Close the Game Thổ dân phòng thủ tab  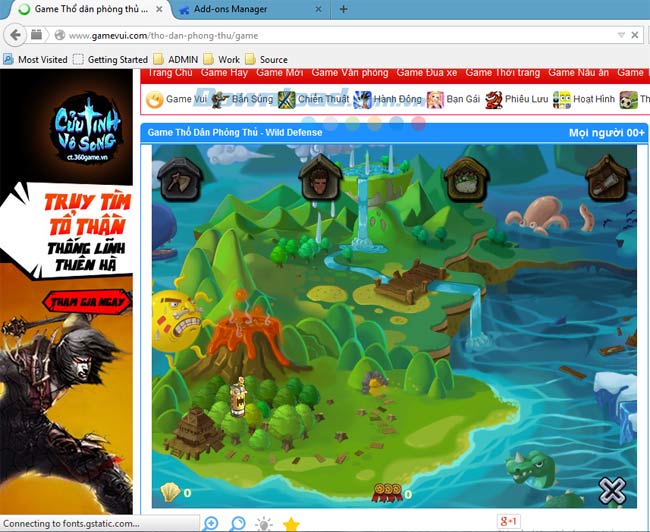click(x=159, y=9)
